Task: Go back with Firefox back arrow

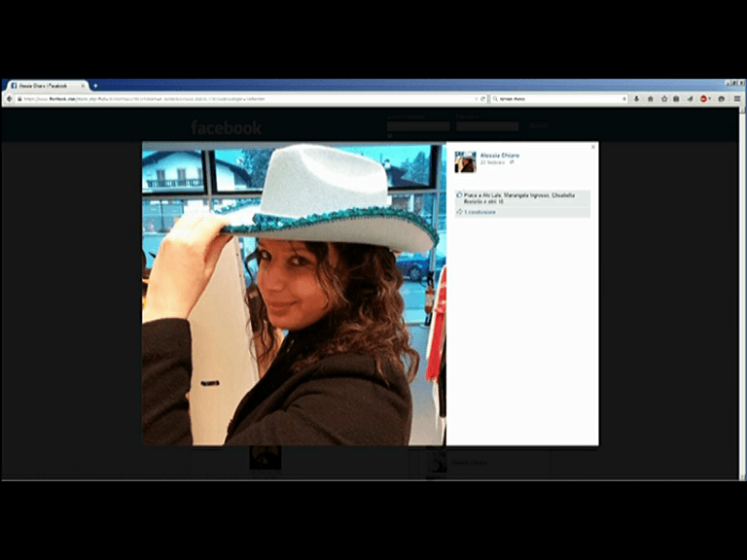Action: [x=9, y=99]
